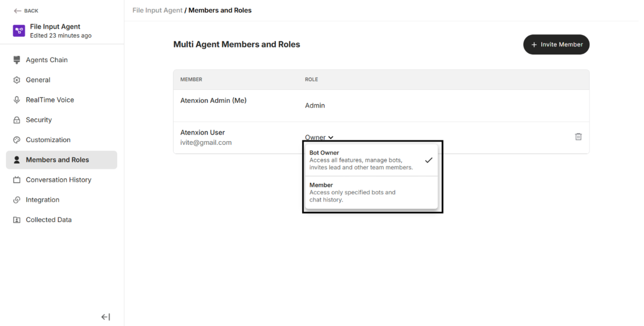Click File Input Agent in the breadcrumb
644x326 pixels.
point(157,10)
